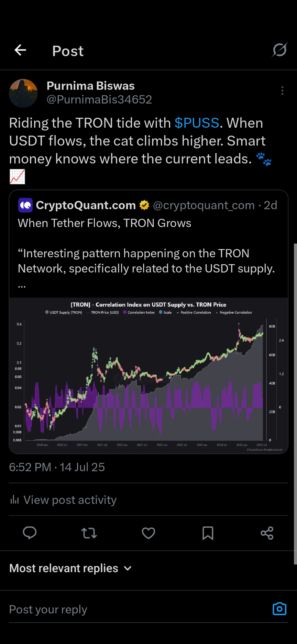Image resolution: width=297 pixels, height=644 pixels.
Task: Open the Grok slash icon
Action: (x=279, y=50)
